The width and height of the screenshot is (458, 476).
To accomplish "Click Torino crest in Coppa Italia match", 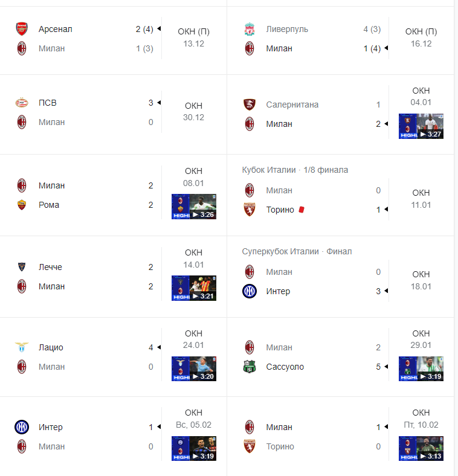I will [x=249, y=210].
